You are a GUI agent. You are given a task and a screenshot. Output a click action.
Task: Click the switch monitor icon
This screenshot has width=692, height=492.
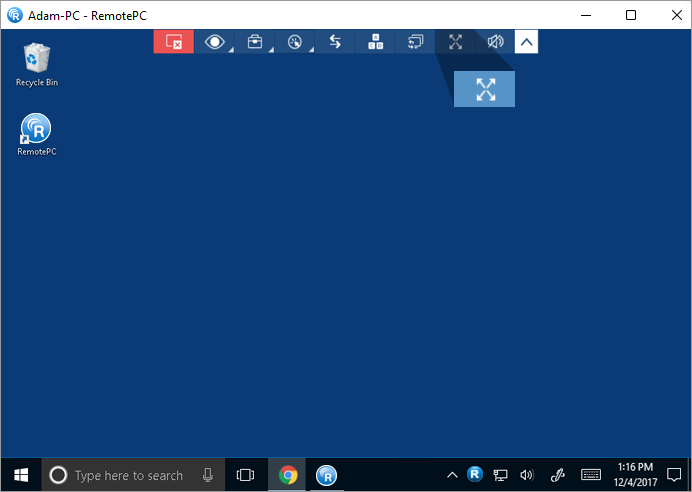415,42
